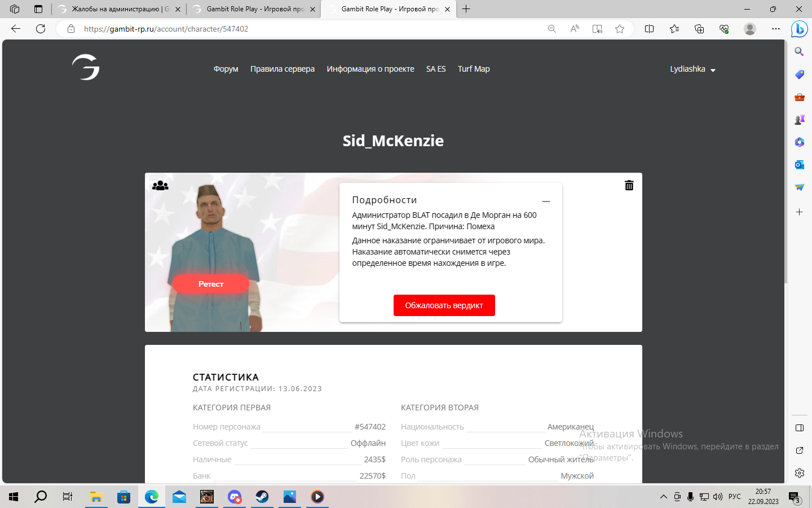Image resolution: width=812 pixels, height=508 pixels.
Task: Expand the Lydiashka account dropdown
Action: click(x=692, y=69)
